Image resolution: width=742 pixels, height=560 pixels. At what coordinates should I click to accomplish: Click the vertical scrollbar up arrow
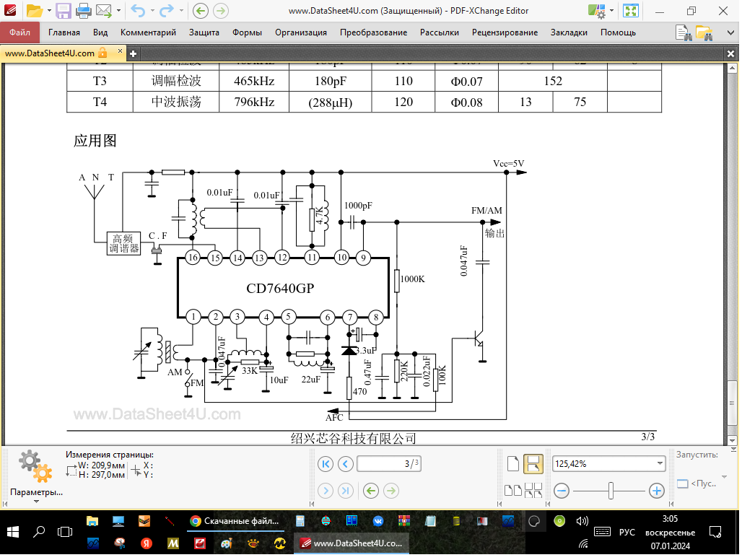pyautogui.click(x=732, y=68)
